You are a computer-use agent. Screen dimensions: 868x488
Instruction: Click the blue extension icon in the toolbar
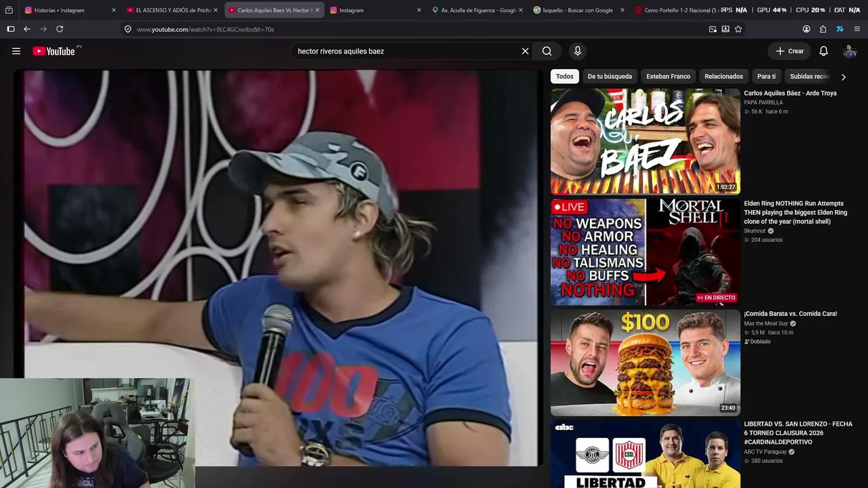tap(840, 29)
